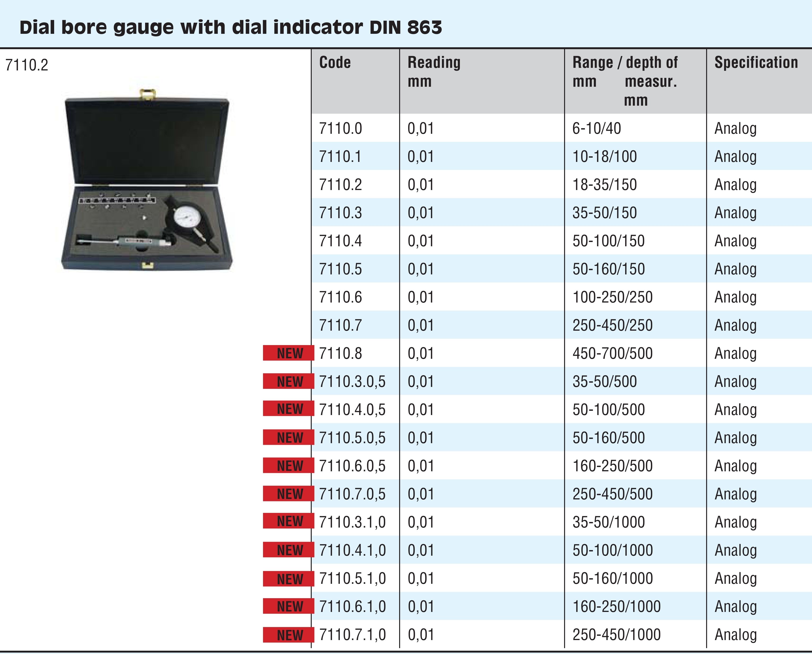Viewport: 812px width, 654px height.
Task: Click the NEW badge beside 7110.3.1,0
Action: (x=289, y=521)
